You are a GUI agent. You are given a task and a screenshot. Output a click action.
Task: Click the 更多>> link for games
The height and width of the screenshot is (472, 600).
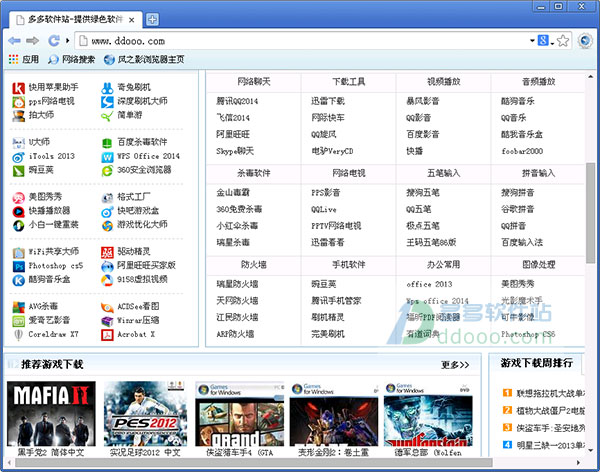[x=455, y=365]
